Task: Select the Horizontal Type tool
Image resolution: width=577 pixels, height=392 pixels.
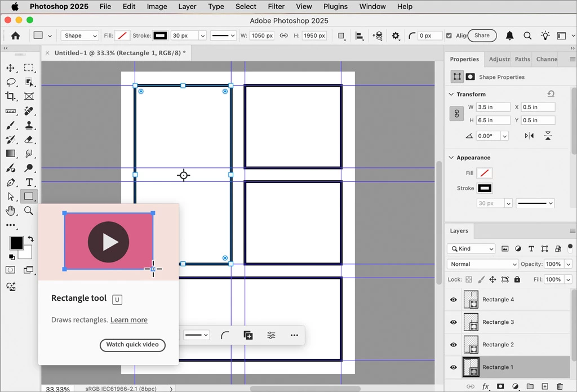Action: [x=29, y=182]
